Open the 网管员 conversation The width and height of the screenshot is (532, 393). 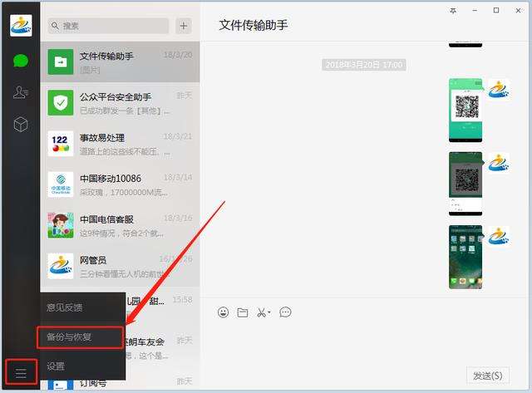click(120, 266)
